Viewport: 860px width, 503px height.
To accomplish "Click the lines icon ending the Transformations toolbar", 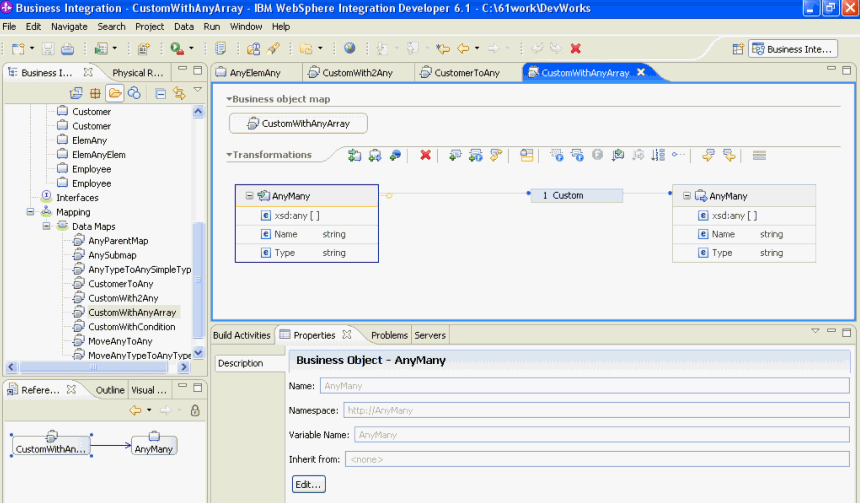I will coord(759,155).
